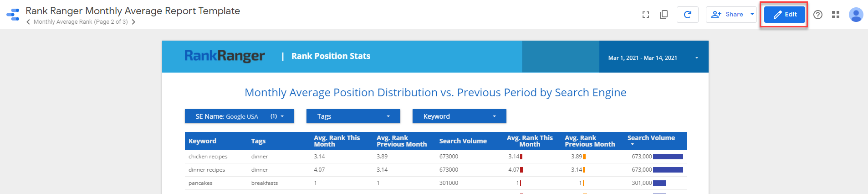868x194 pixels.
Task: Click the Share button
Action: click(x=727, y=15)
